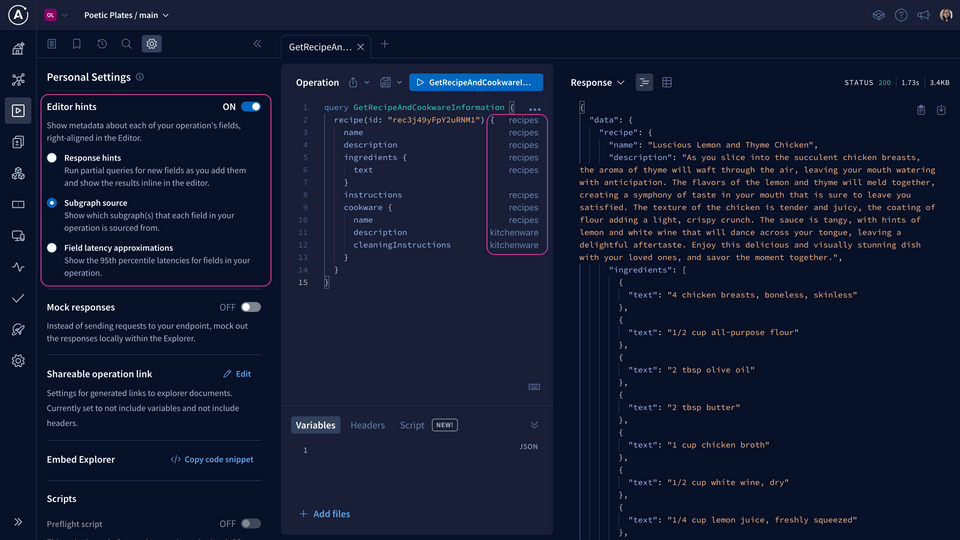960x540 pixels.
Task: Open the graph settings gear in sidebar
Action: click(x=18, y=361)
